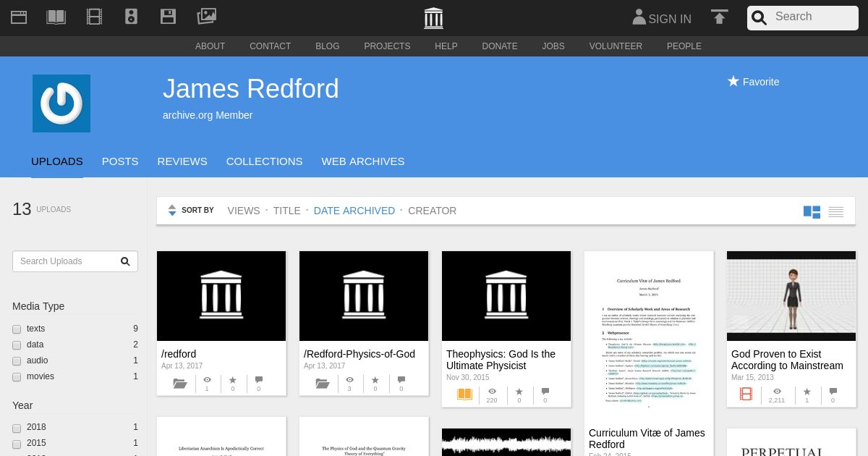This screenshot has width=868, height=456.
Task: Switch to tile grid view icon
Action: pyautogui.click(x=812, y=212)
